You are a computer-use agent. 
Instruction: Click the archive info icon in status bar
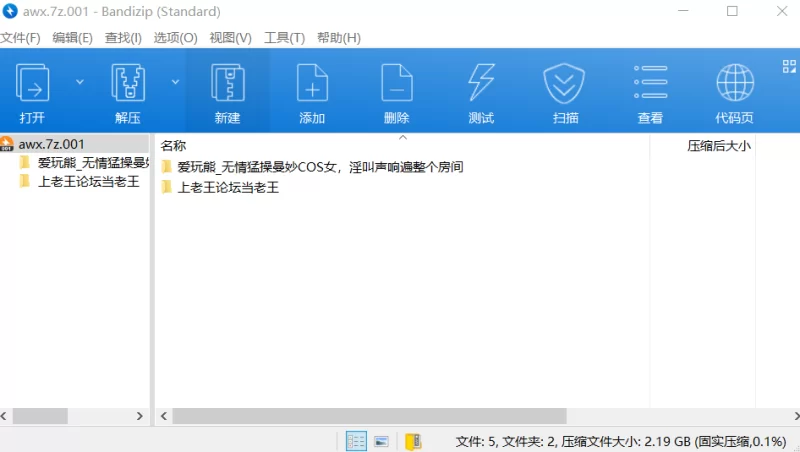pos(412,441)
